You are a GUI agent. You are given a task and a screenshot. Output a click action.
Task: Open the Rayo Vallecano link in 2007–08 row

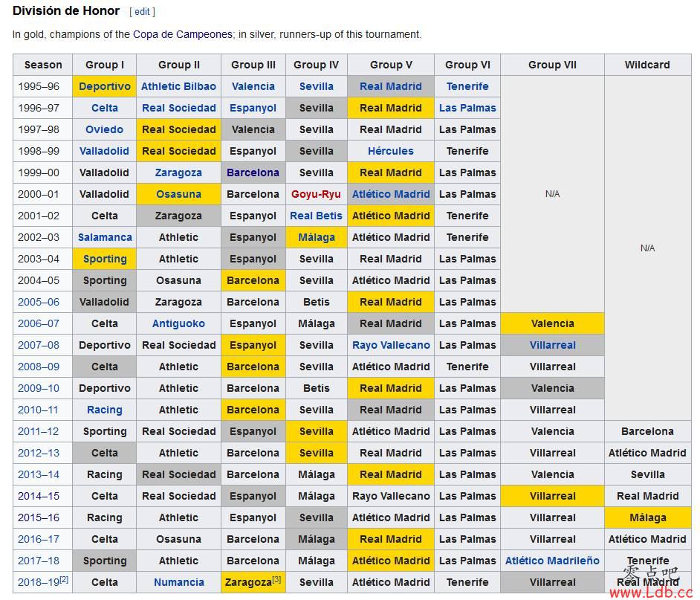(x=391, y=345)
